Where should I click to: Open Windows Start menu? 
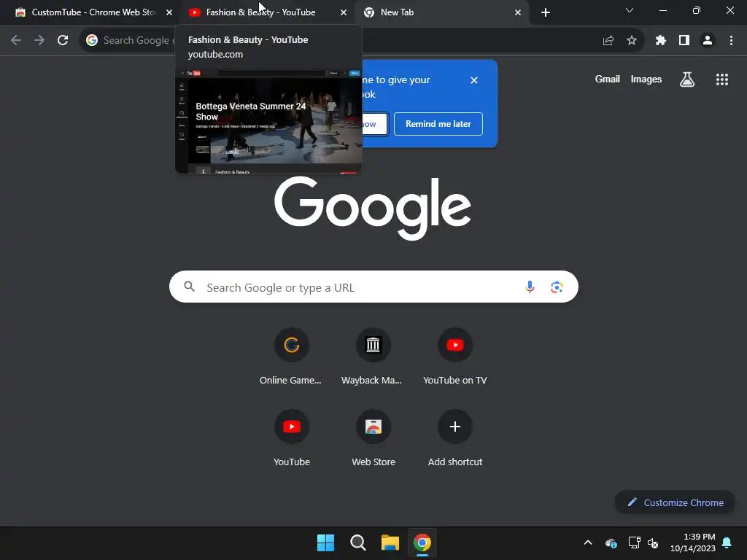point(326,542)
